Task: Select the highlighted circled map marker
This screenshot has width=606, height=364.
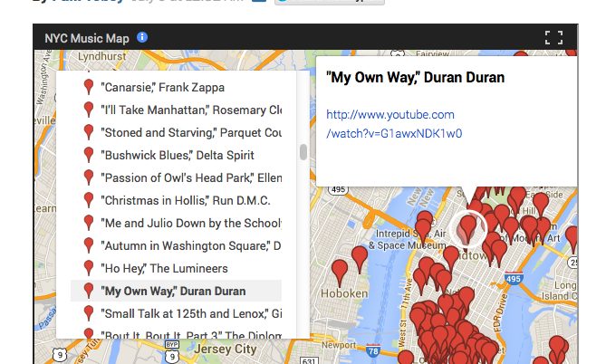Action: pos(468,228)
